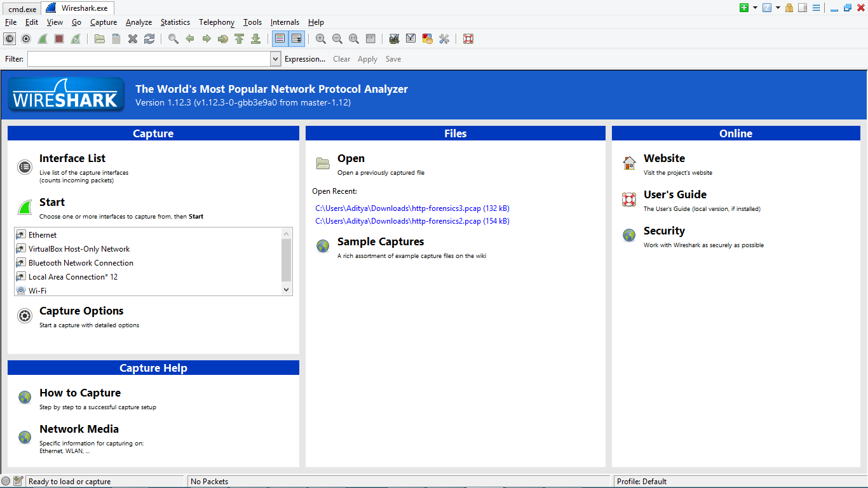Open dropdown arrow next to the 2 icon
868x488 pixels.
(778, 8)
